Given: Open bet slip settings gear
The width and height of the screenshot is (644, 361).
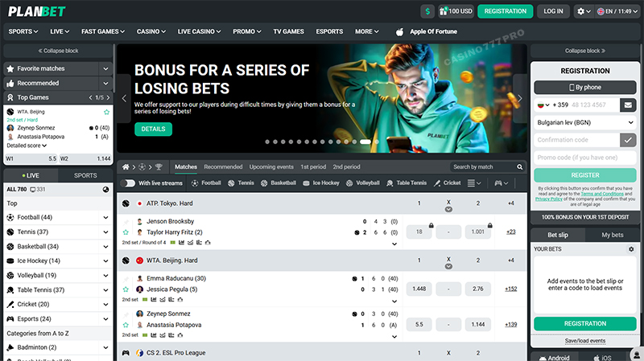Looking at the screenshot, I should [x=631, y=249].
